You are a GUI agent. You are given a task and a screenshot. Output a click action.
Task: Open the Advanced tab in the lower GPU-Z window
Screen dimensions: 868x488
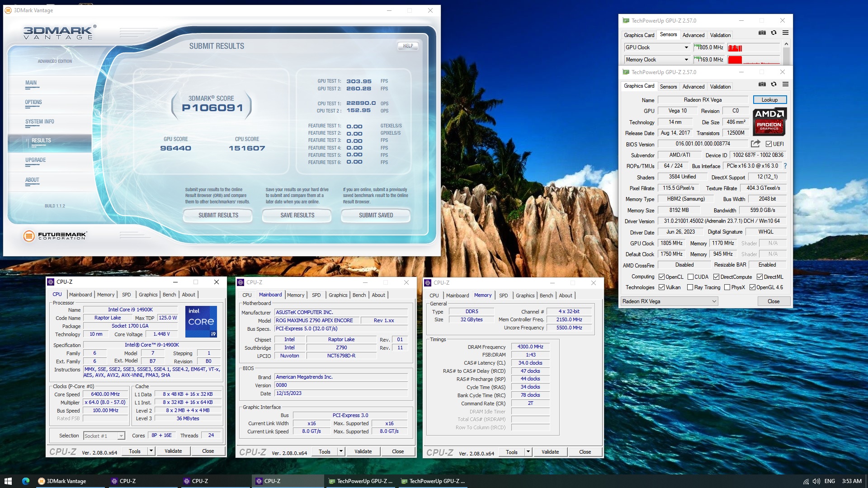[x=693, y=87]
